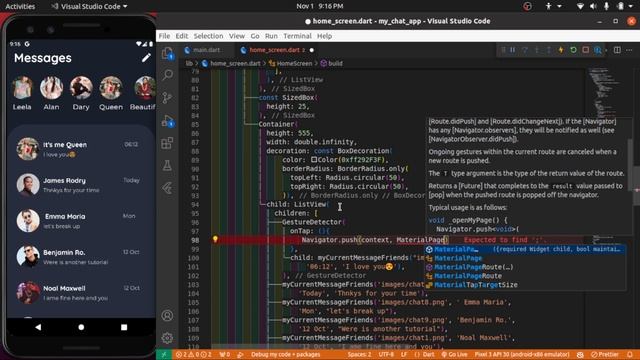This screenshot has height=360, width=640.
Task: Open the Source Control view
Action: (x=167, y=98)
